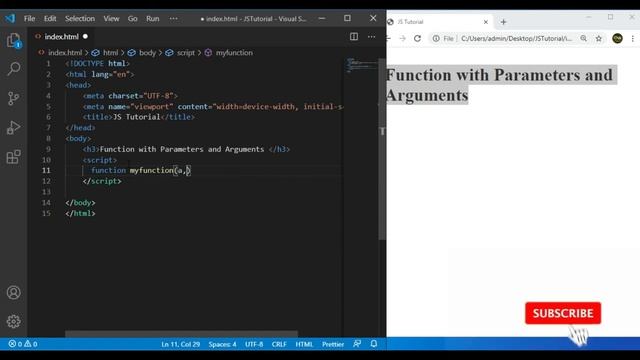This screenshot has height=360, width=640.
Task: Click the editor vertical scrollbar
Action: [x=382, y=149]
